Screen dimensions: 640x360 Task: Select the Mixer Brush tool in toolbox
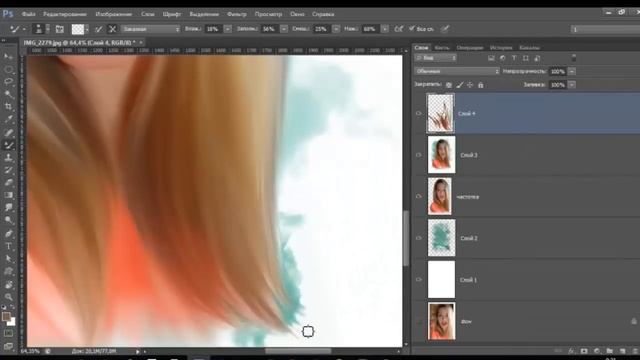(x=8, y=145)
